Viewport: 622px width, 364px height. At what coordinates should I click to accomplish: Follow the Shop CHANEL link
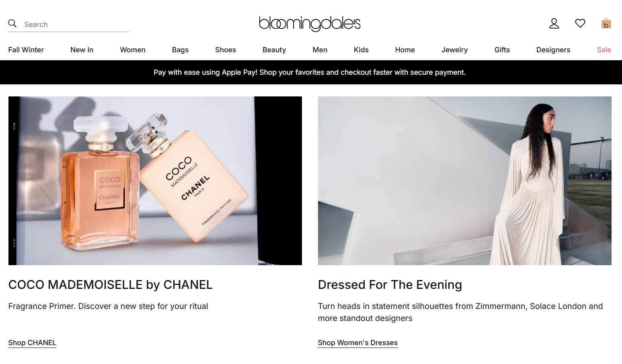32,343
